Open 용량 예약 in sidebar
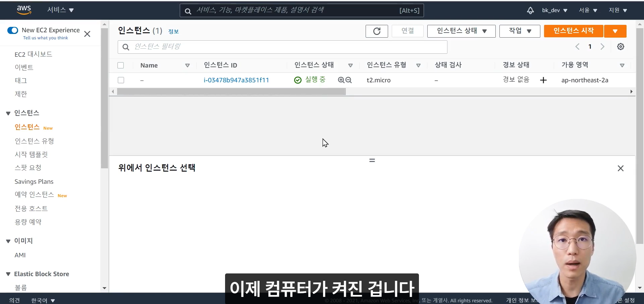644x304 pixels. coord(28,222)
